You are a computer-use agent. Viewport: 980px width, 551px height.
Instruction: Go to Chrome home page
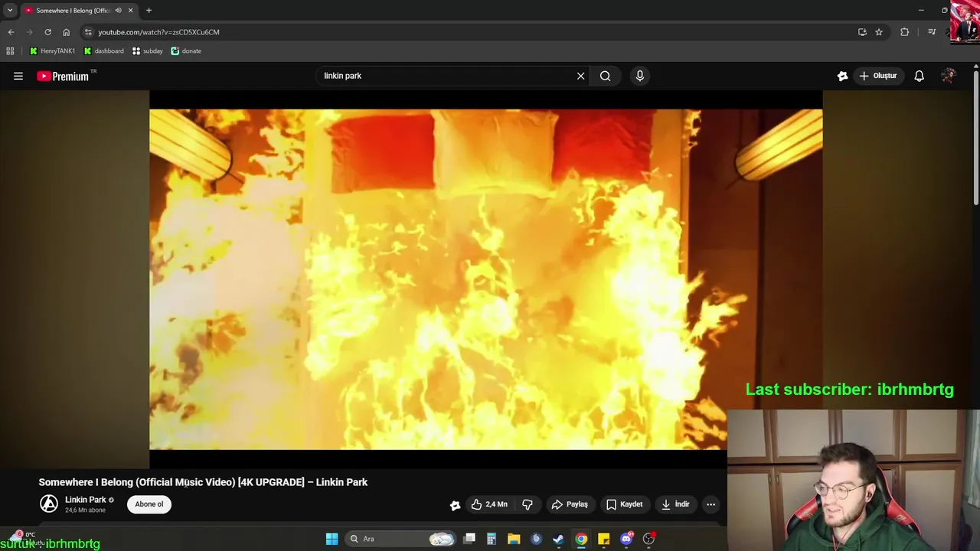[66, 32]
